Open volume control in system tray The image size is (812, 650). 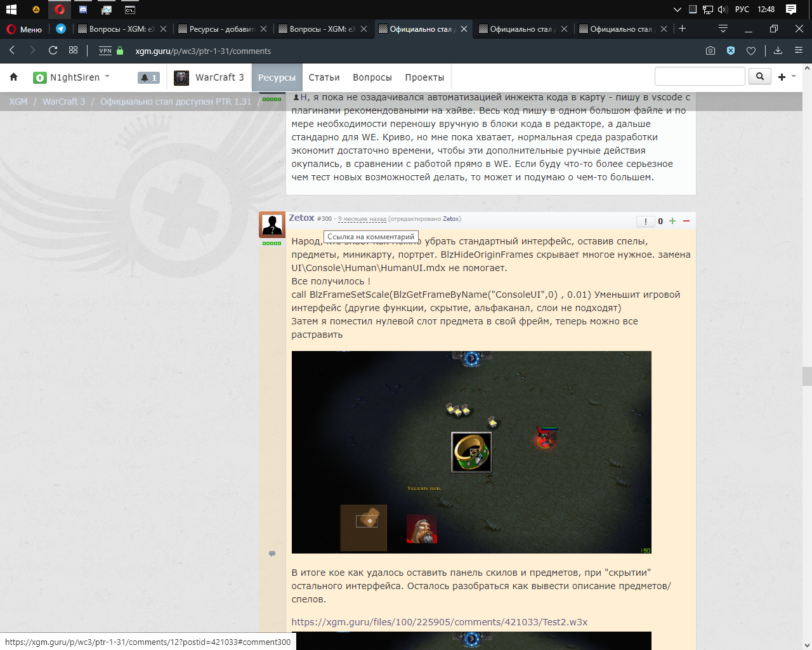tap(723, 10)
